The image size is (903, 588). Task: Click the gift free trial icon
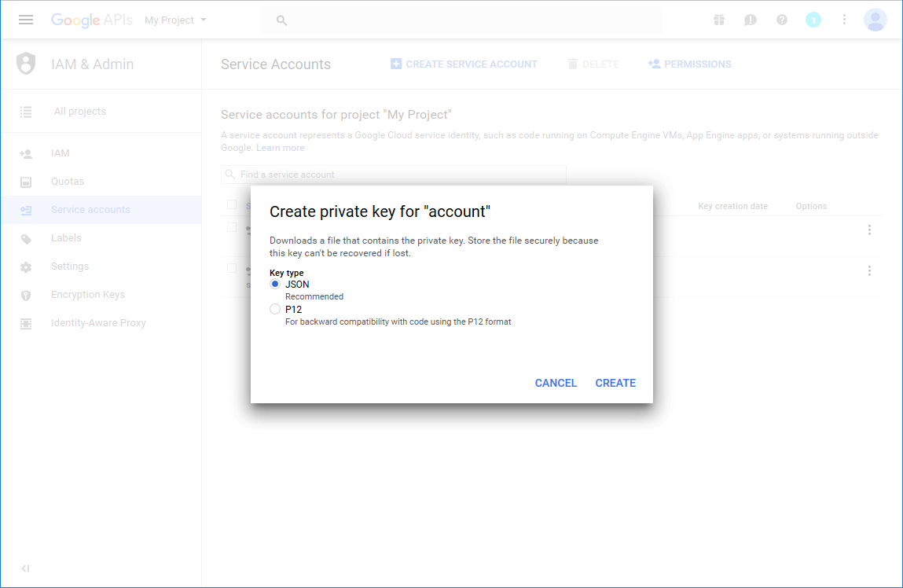pos(718,20)
